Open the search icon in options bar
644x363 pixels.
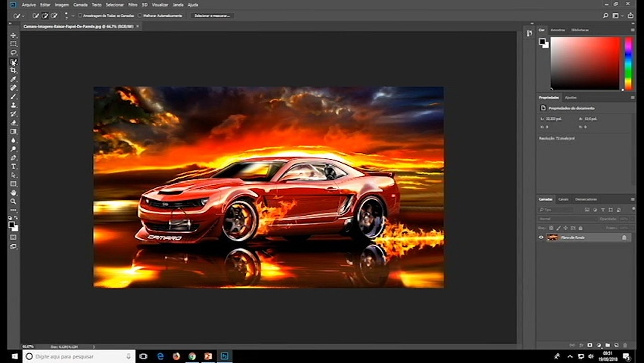tap(606, 16)
